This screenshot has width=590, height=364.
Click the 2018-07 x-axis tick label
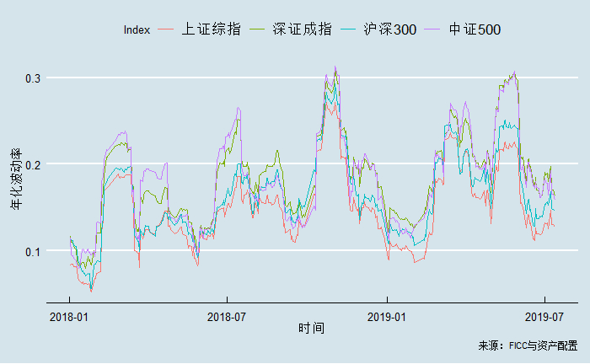227,317
